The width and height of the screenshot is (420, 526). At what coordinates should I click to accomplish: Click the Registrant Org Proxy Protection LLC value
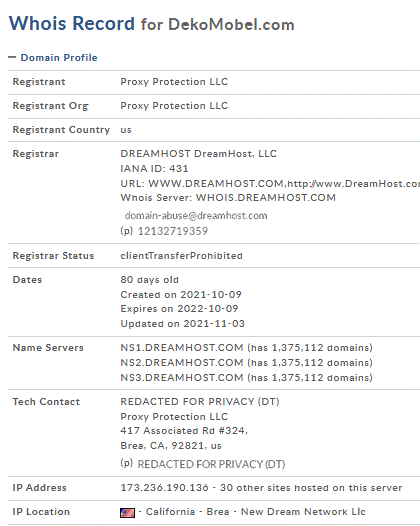174,106
